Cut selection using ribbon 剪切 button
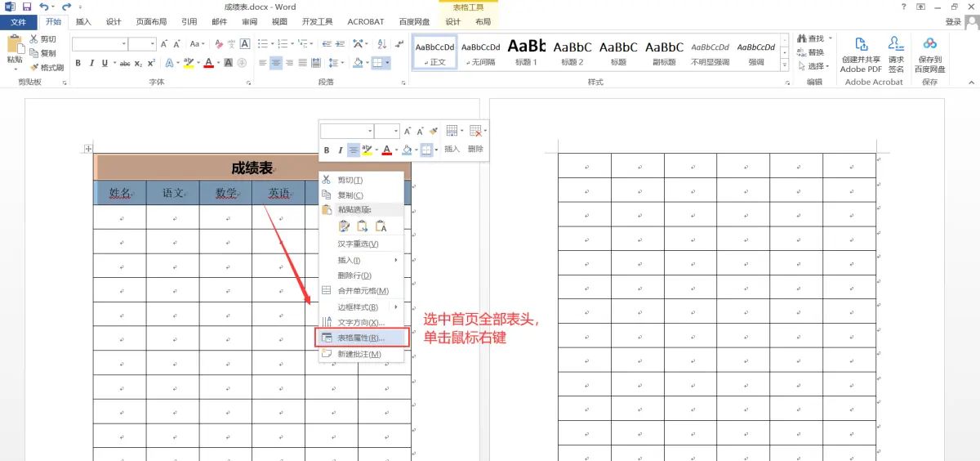 click(43, 38)
